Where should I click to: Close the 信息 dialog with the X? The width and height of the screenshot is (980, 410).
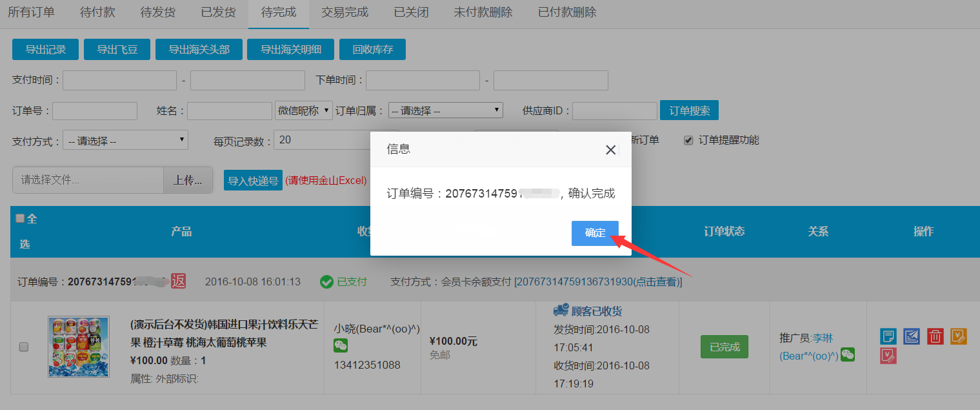click(x=610, y=150)
